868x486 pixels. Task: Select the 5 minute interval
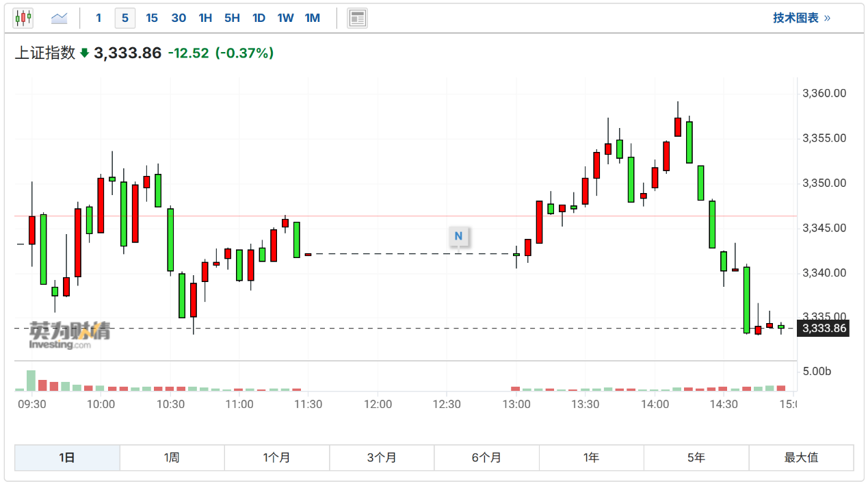click(125, 18)
